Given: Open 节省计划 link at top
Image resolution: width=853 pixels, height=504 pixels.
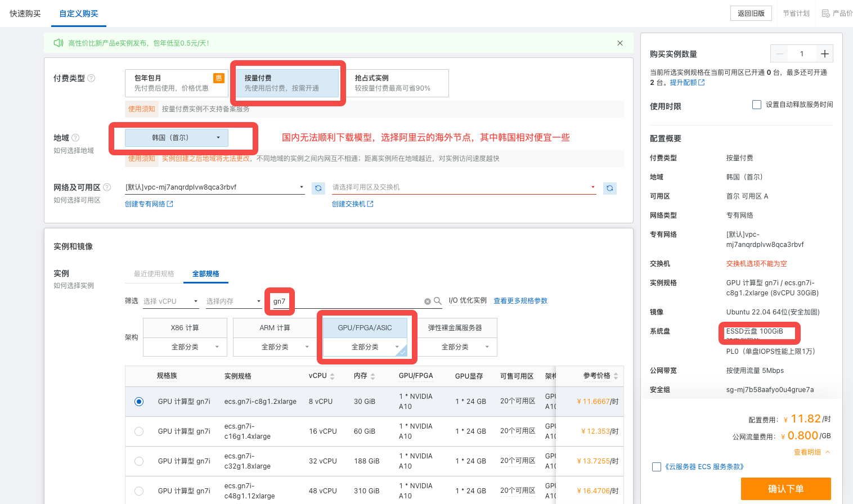Looking at the screenshot, I should (796, 13).
